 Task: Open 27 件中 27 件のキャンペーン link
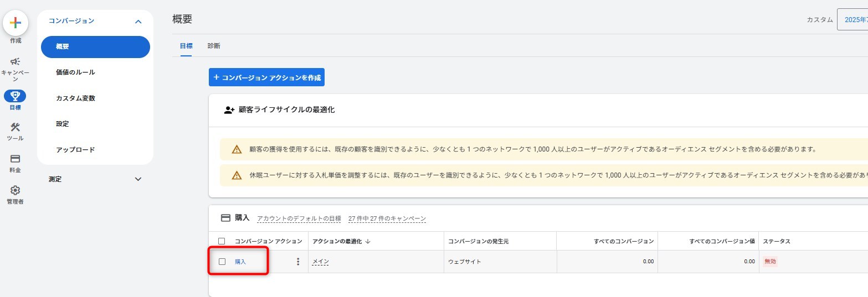pyautogui.click(x=387, y=219)
